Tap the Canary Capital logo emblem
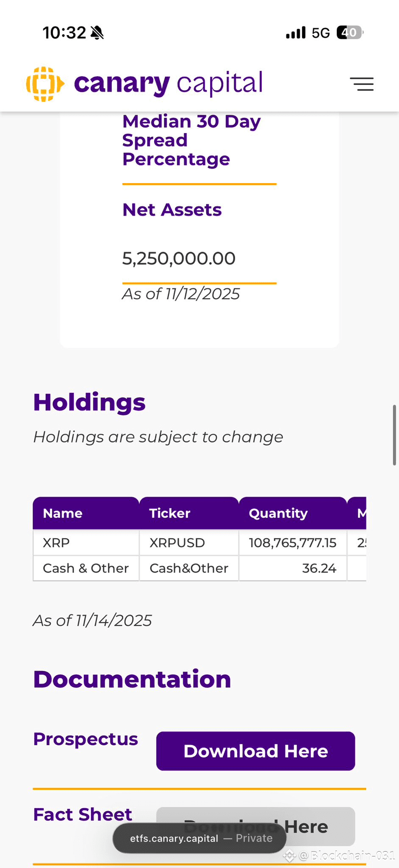 click(44, 84)
